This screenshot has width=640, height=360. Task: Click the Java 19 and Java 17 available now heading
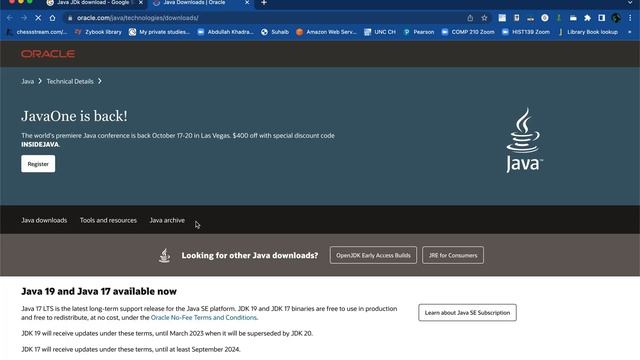click(x=99, y=291)
